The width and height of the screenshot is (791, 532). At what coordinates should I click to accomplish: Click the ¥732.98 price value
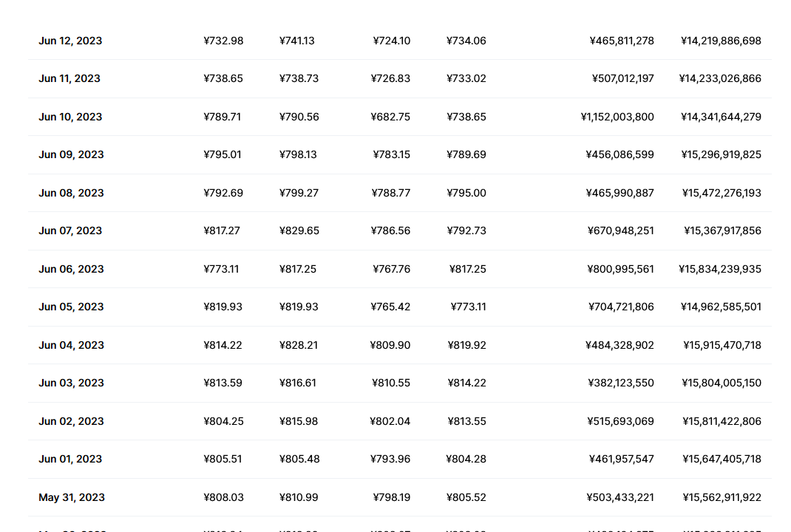click(x=223, y=41)
